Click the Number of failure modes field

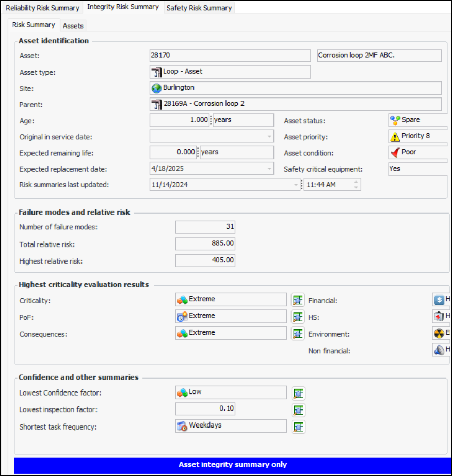pyautogui.click(x=205, y=227)
